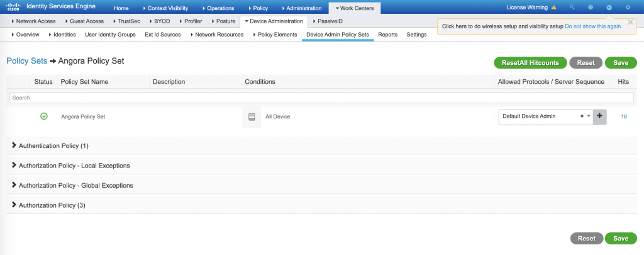Close the wireless setup notification popup
Viewport: 644px width, 255px height.
(x=630, y=22)
